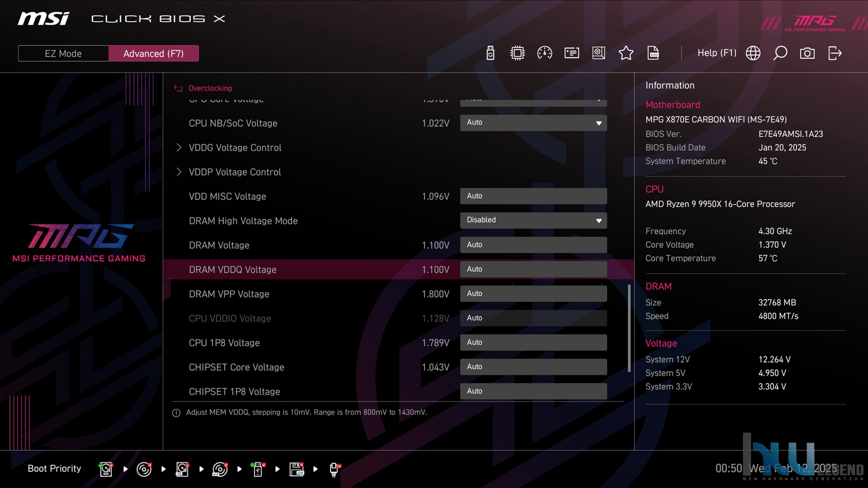Open the search magnifier icon
Viewport: 868px width, 488px height.
click(x=780, y=53)
